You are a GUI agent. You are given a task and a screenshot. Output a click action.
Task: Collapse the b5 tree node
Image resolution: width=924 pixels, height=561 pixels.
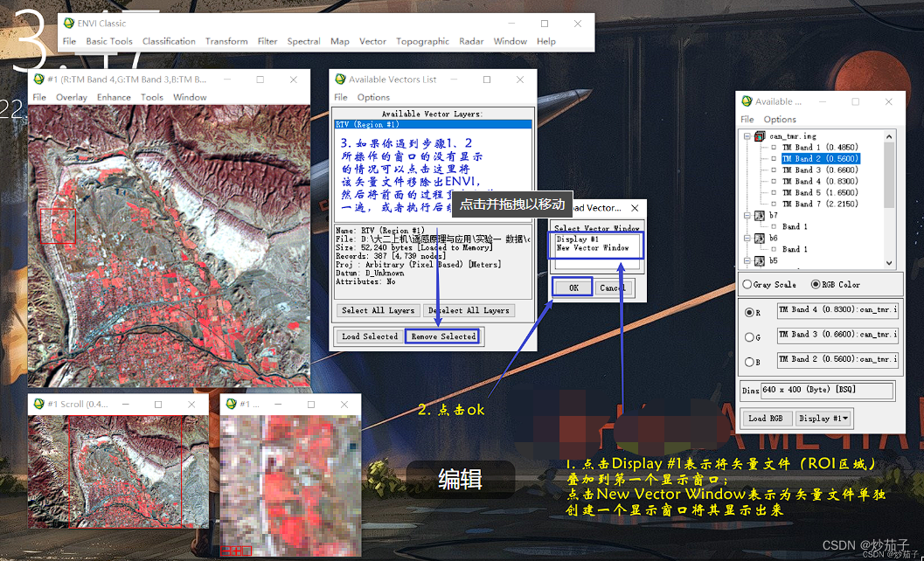[x=747, y=260]
